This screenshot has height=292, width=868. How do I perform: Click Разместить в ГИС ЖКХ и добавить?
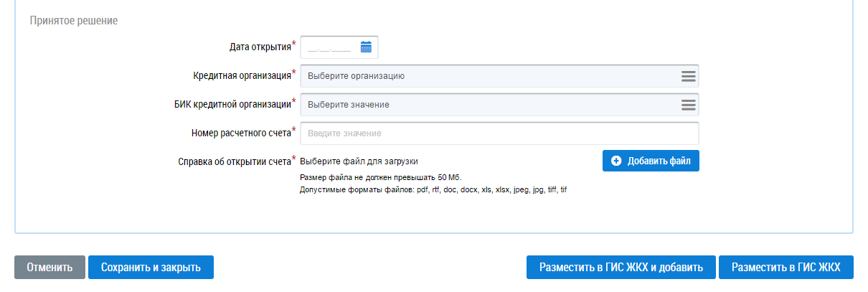click(x=621, y=268)
